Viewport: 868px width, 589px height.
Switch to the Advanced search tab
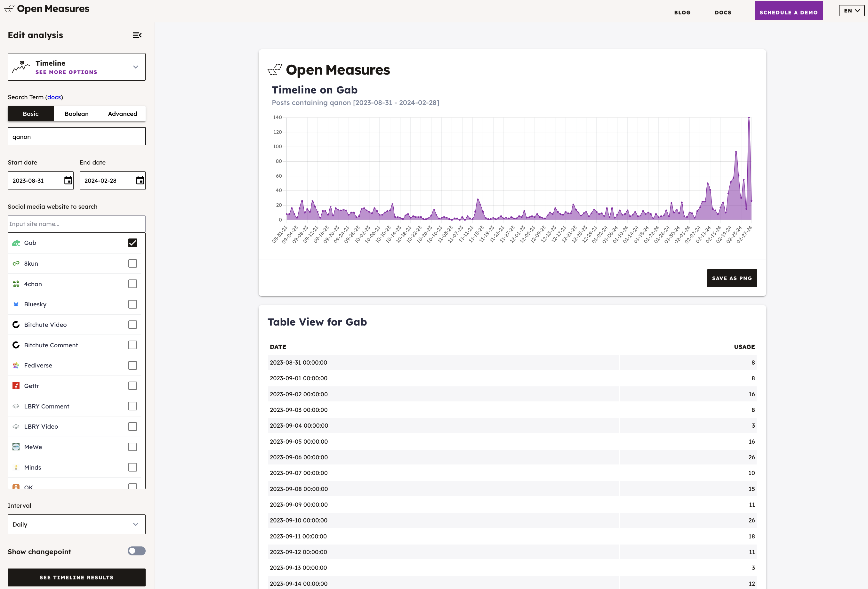[x=123, y=114]
